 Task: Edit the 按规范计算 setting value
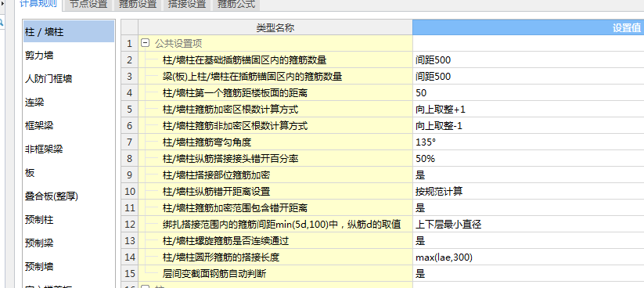[528, 192]
